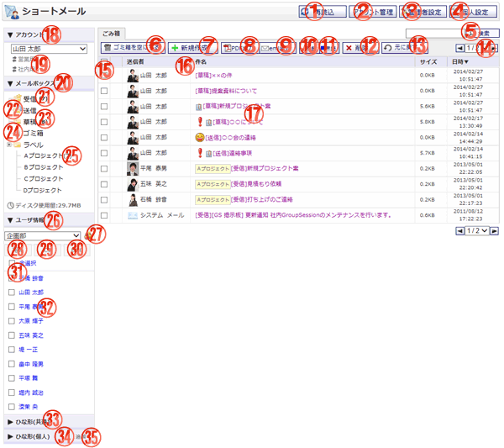Click the 新規作成 plus icon button

pos(192,49)
